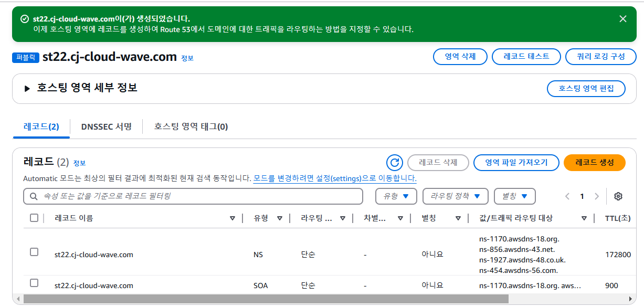The image size is (644, 307).
Task: Expand 호스팅 영역 세부 정보 section
Action: pos(28,88)
